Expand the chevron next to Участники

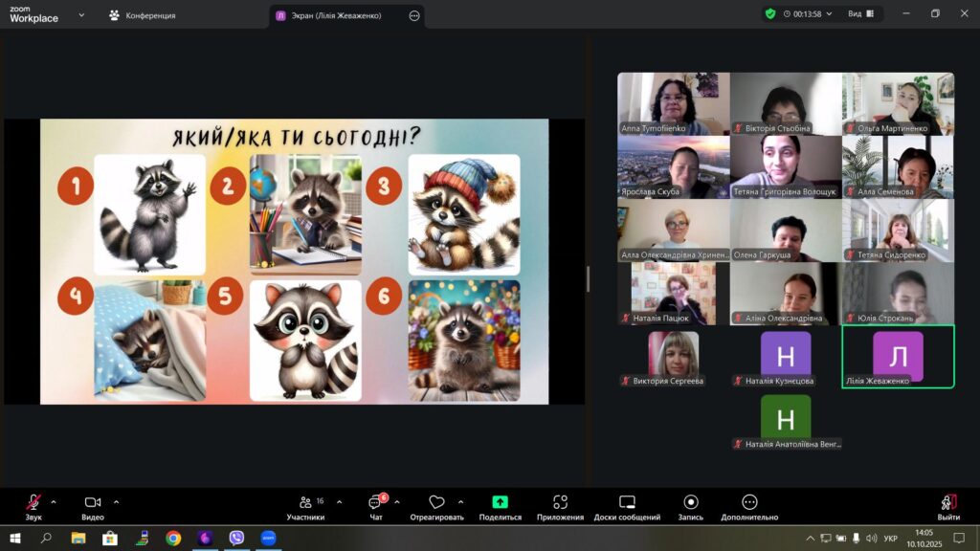tap(339, 501)
